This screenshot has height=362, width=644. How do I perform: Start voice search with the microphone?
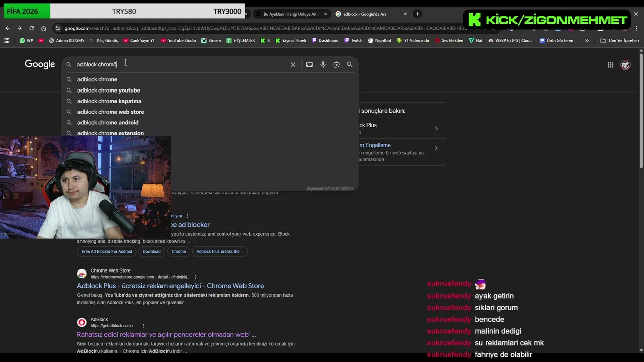point(323,64)
